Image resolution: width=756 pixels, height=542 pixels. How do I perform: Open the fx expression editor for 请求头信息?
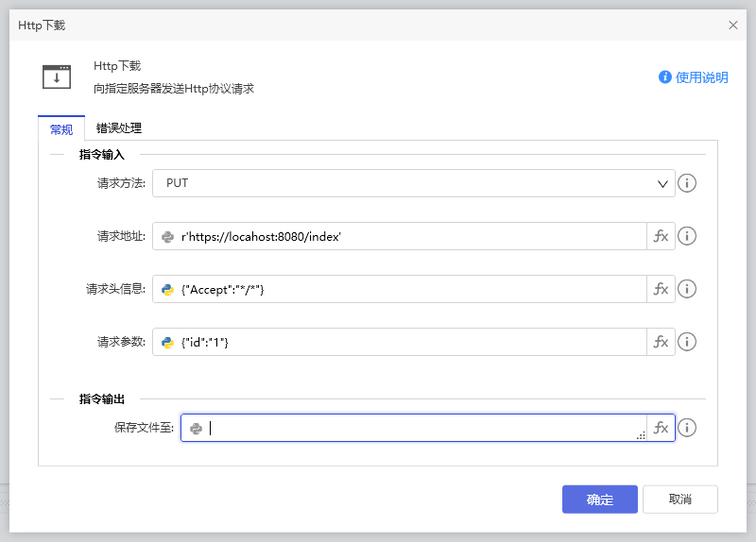click(661, 289)
